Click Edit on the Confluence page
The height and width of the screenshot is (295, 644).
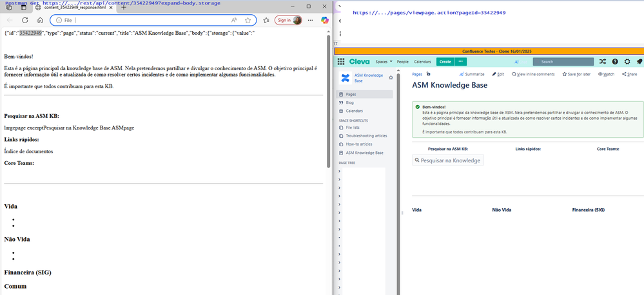(x=498, y=74)
